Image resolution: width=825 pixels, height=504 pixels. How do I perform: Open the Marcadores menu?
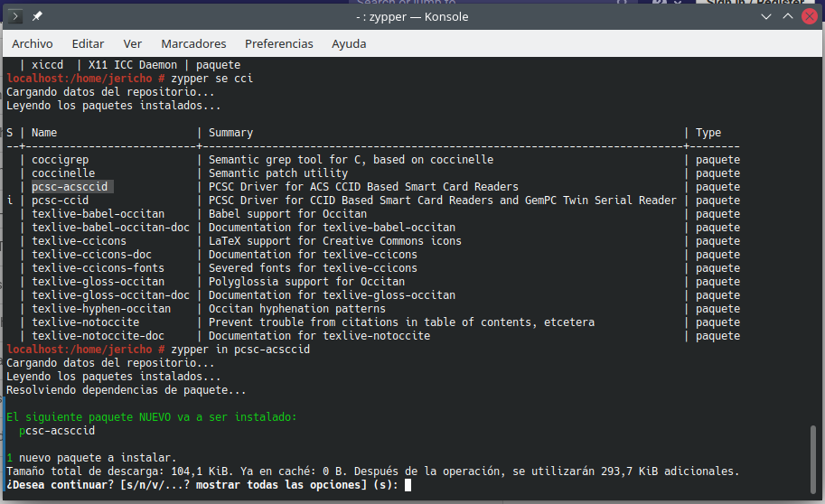pyautogui.click(x=193, y=43)
